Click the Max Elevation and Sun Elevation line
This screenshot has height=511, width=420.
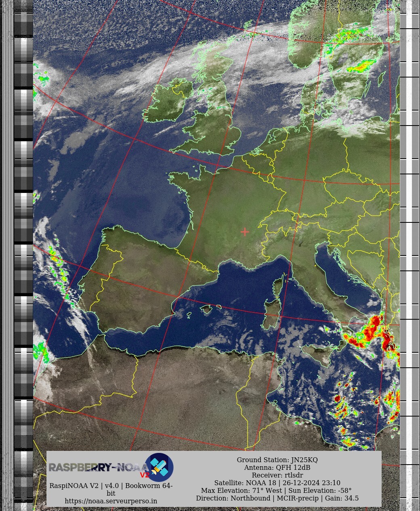[x=276, y=490]
